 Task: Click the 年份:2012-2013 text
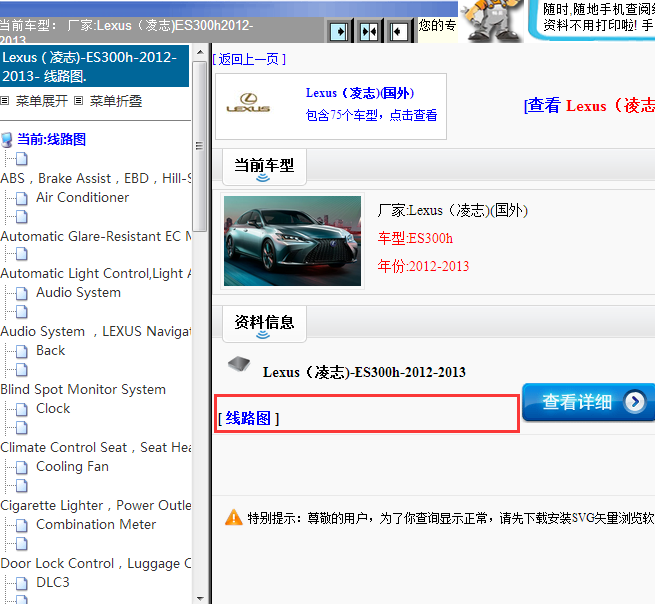[423, 266]
